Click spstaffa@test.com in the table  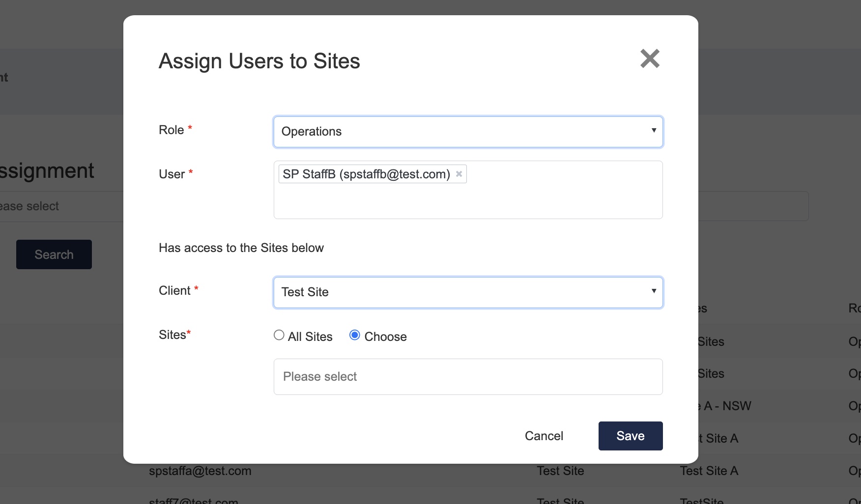[x=200, y=471]
